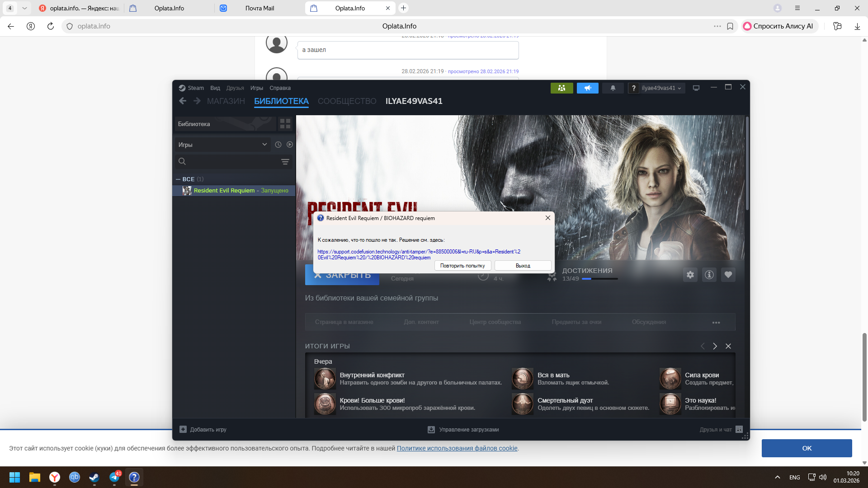Switch to the МАГАЗИН tab

coord(226,101)
